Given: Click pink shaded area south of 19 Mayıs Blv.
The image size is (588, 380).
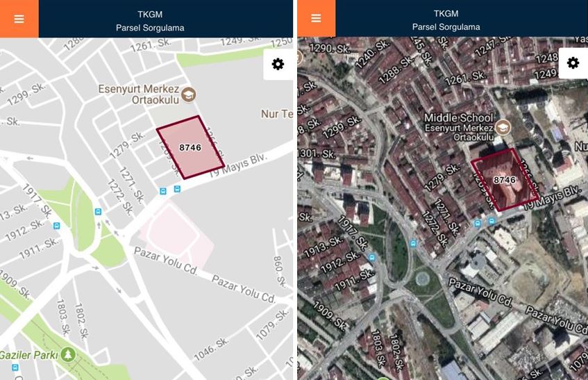Looking at the screenshot, I should tap(176, 233).
